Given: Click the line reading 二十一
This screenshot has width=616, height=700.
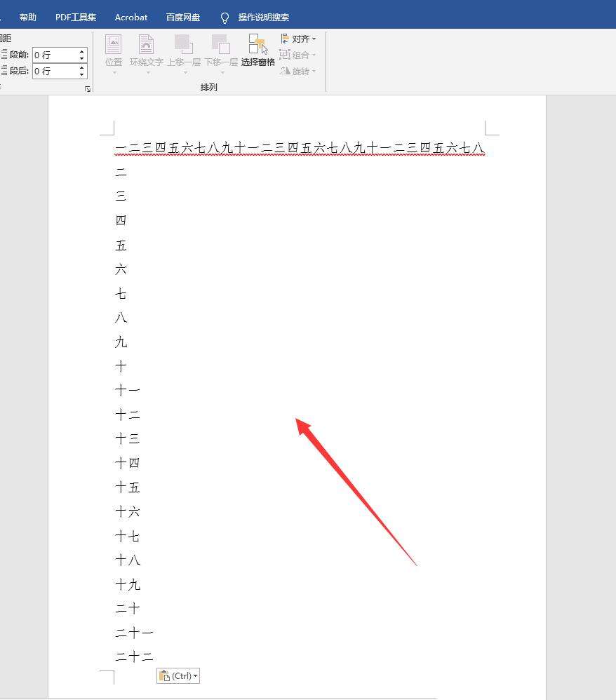Looking at the screenshot, I should coord(134,633).
